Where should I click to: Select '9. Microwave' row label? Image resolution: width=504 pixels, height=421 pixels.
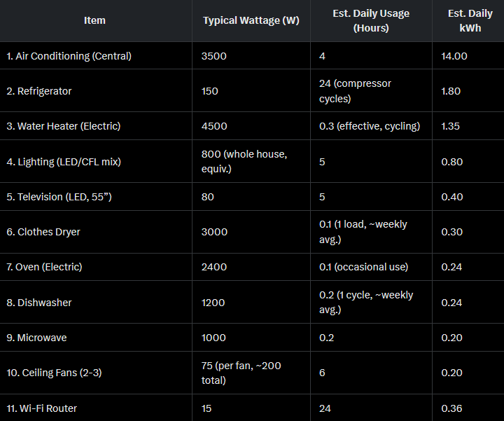click(x=36, y=338)
